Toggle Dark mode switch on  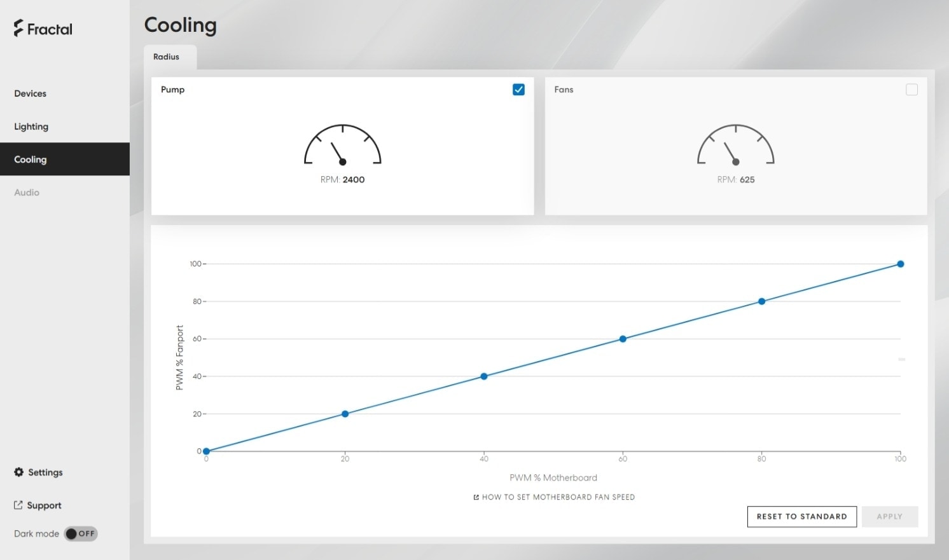pyautogui.click(x=81, y=534)
